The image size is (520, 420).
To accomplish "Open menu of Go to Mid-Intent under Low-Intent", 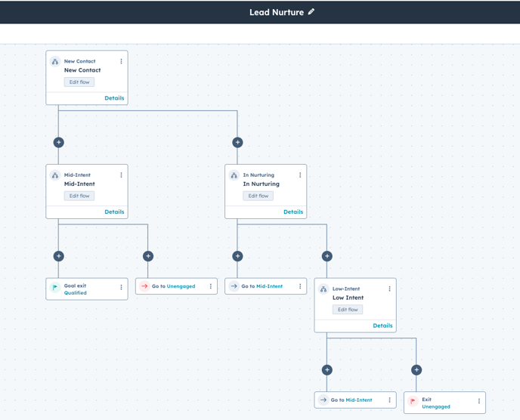I will [x=389, y=400].
